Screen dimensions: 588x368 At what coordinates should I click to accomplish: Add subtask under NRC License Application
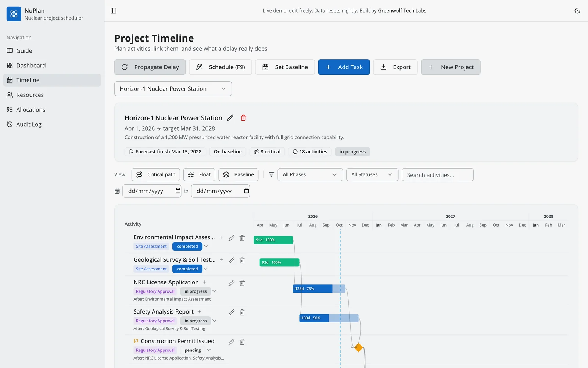click(205, 282)
